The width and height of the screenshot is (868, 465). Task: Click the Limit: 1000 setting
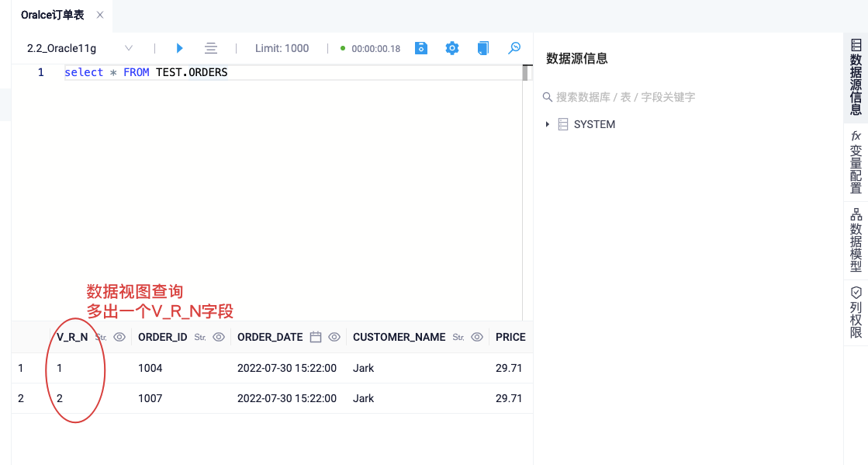[x=282, y=48]
